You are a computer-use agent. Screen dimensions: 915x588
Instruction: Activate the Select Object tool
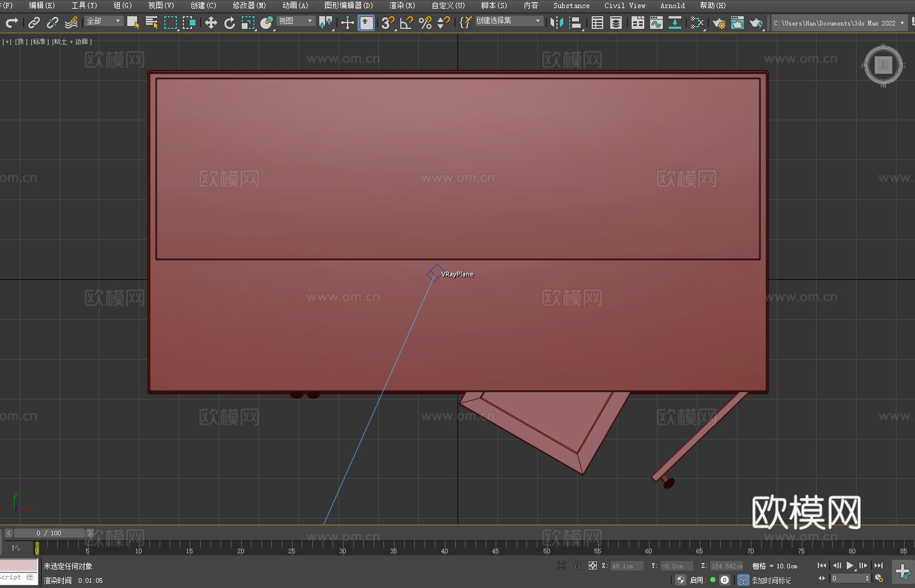point(133,23)
